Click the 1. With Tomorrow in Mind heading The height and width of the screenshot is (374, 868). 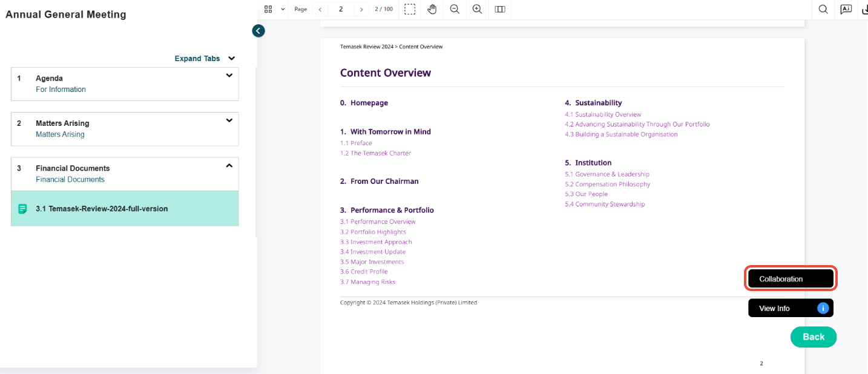point(386,132)
